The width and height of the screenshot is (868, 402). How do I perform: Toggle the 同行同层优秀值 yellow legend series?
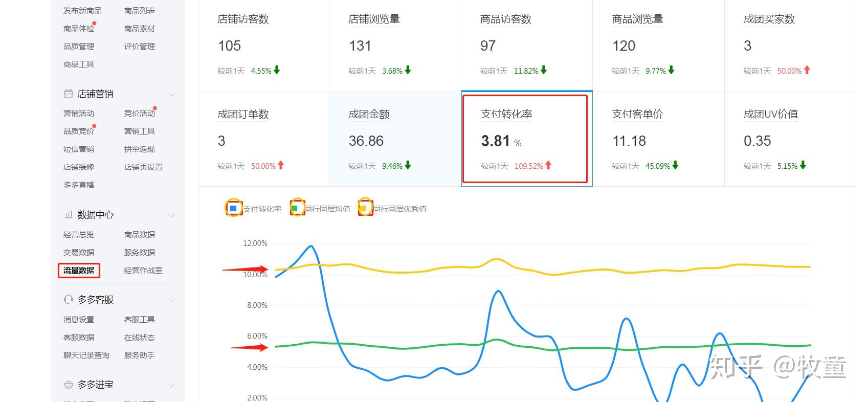click(x=363, y=209)
